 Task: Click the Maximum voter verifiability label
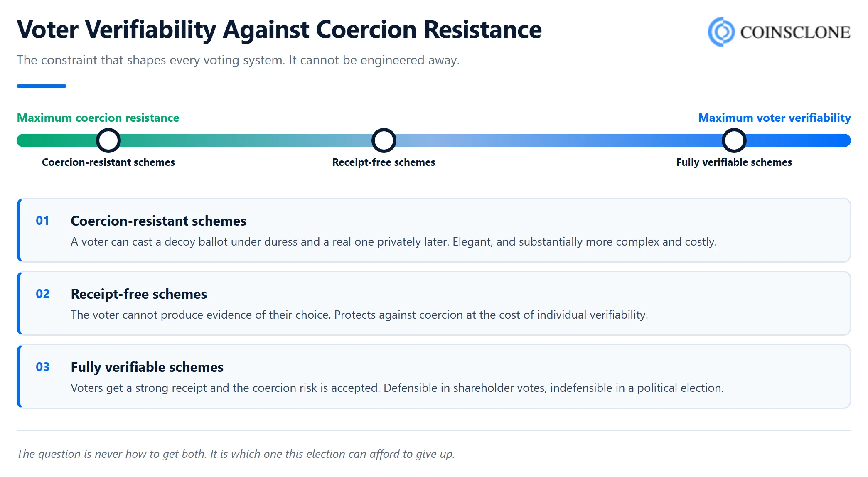[775, 118]
